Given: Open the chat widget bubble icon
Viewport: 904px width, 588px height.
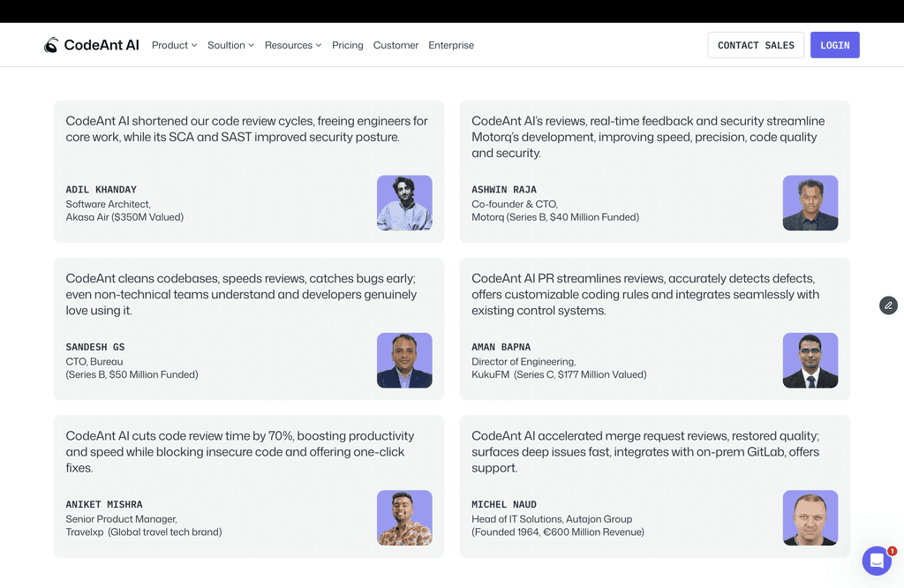Looking at the screenshot, I should coord(877,561).
